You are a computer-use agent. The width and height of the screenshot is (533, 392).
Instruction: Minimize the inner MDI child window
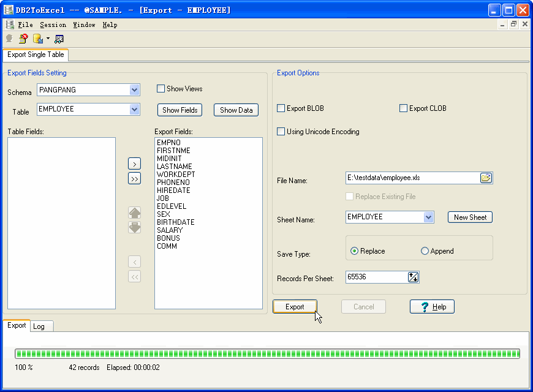(x=502, y=24)
